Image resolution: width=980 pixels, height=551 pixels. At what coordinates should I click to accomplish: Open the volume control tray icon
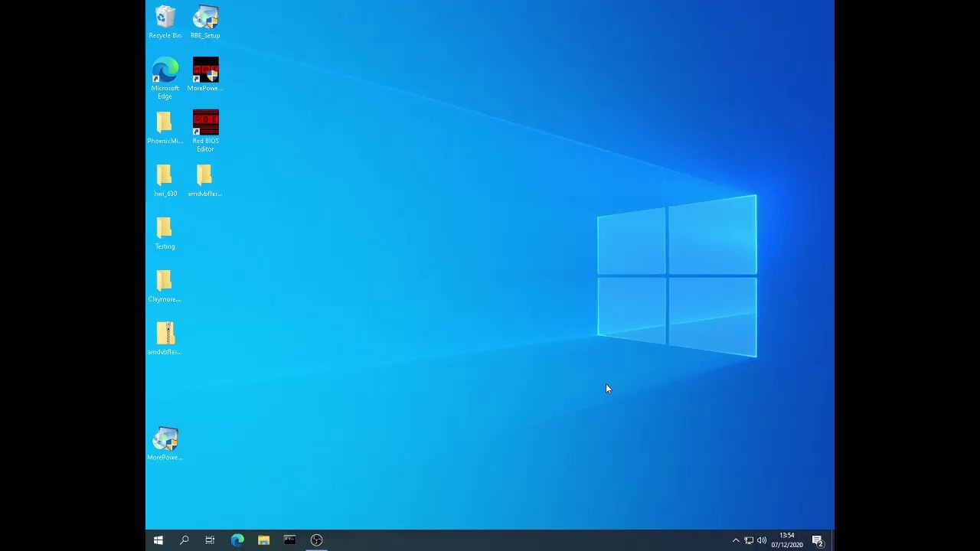(761, 540)
